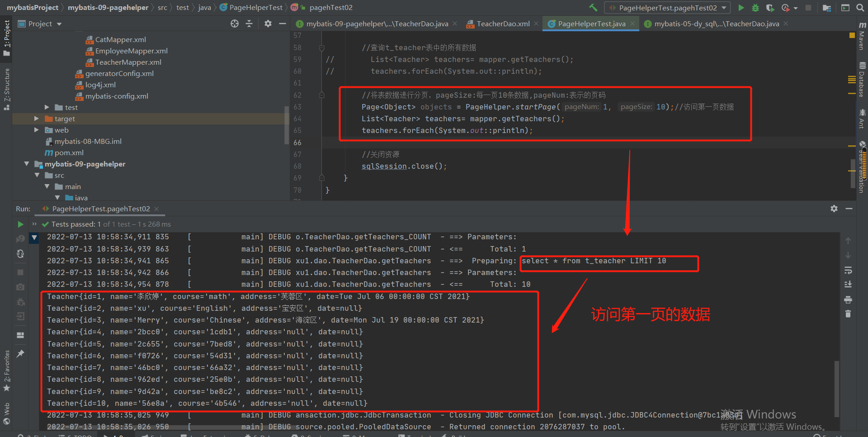
Task: Switch to the TeacherDao.xml editor tab
Action: (x=503, y=24)
